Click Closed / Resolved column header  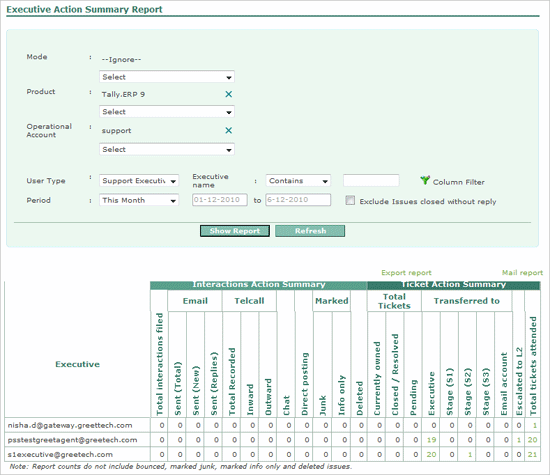coord(395,375)
